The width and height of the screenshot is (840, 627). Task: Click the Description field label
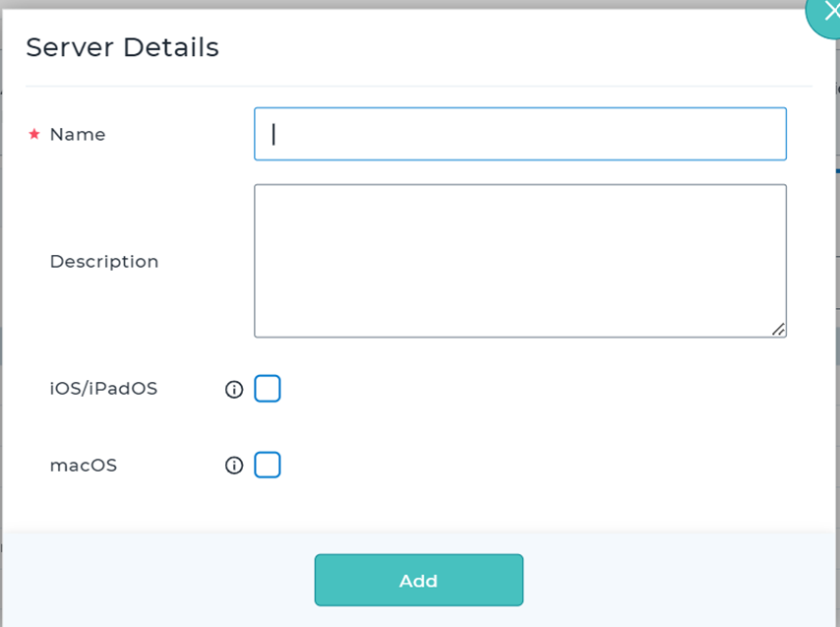104,262
